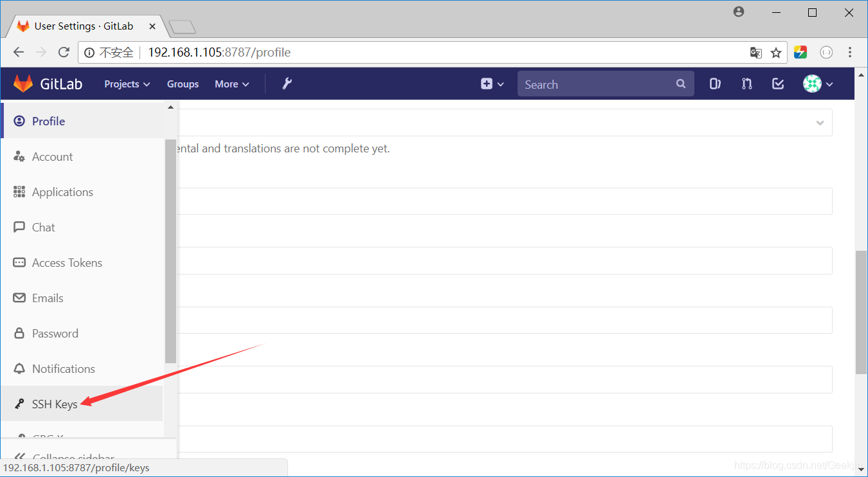
Task: Open the todos checkmark icon
Action: pos(778,84)
